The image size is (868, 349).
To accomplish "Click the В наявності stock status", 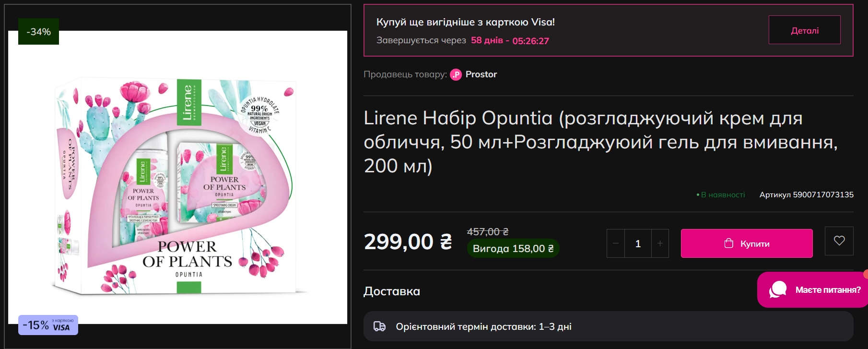I will point(722,195).
